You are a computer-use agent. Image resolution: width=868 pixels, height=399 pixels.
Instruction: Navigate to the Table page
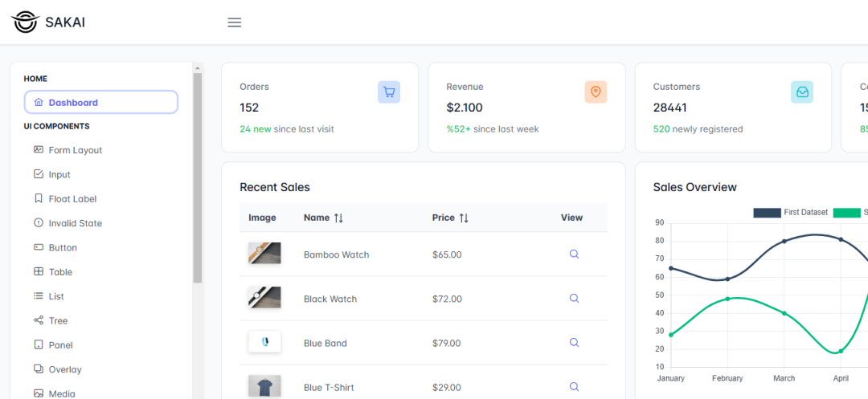tap(60, 272)
